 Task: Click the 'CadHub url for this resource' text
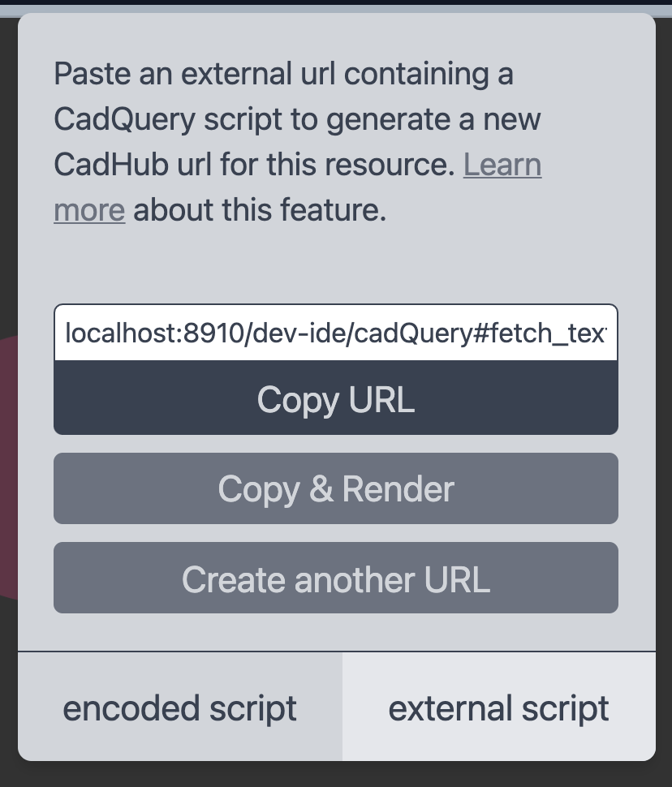[x=252, y=166]
